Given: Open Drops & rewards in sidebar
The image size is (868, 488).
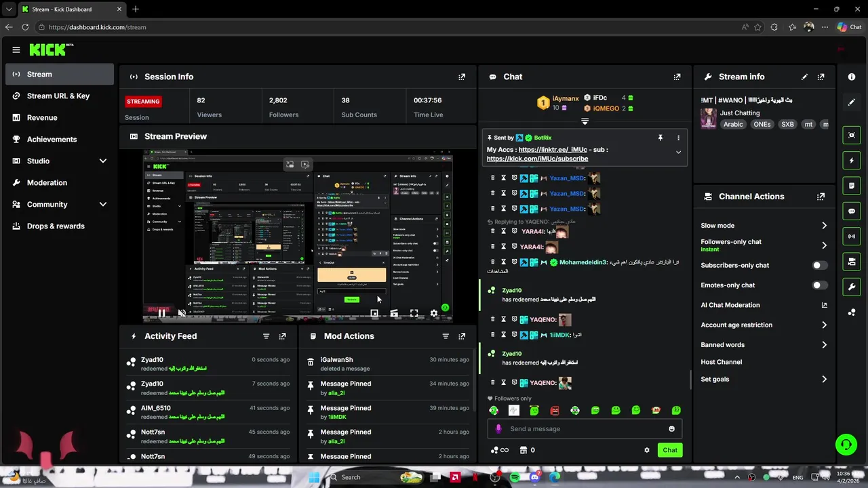Looking at the screenshot, I should click(x=60, y=226).
